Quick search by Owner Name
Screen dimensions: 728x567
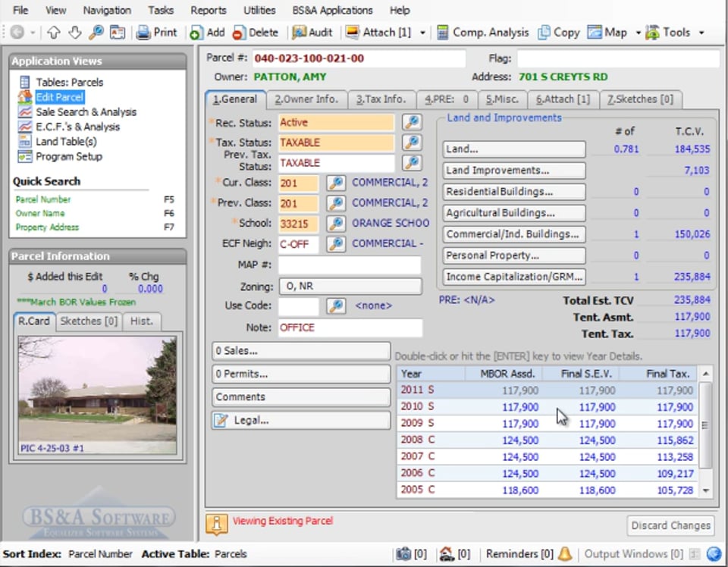tap(40, 214)
